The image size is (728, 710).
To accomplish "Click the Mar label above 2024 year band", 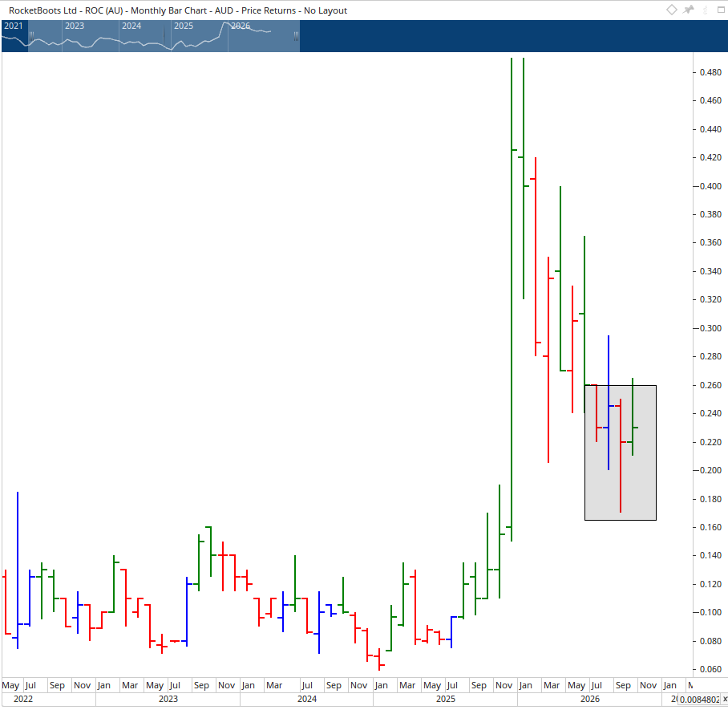I will click(274, 685).
